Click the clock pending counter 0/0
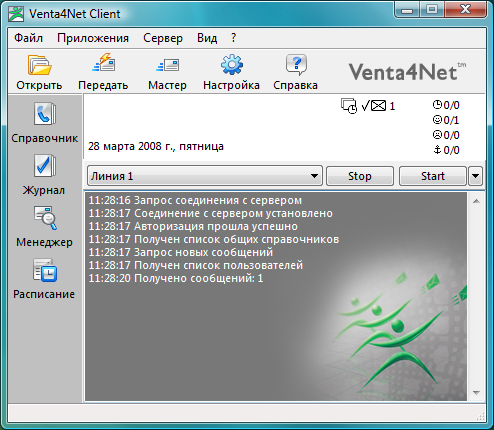The height and width of the screenshot is (430, 494). 446,105
